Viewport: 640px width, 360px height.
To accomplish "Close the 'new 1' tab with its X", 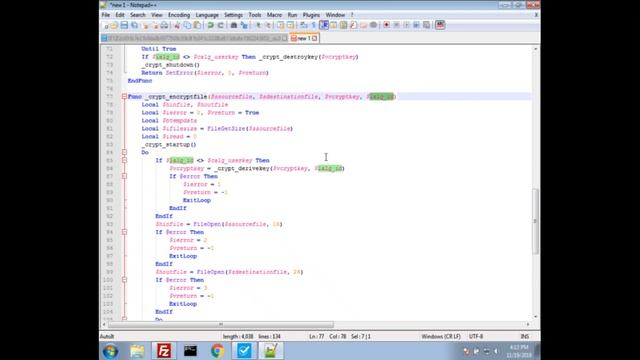I will pos(315,38).
